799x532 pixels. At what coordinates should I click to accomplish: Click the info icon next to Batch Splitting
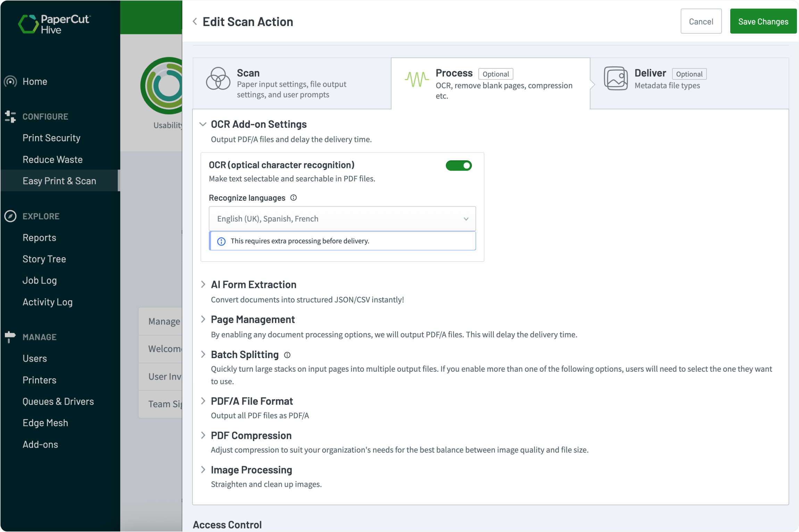[x=287, y=355]
